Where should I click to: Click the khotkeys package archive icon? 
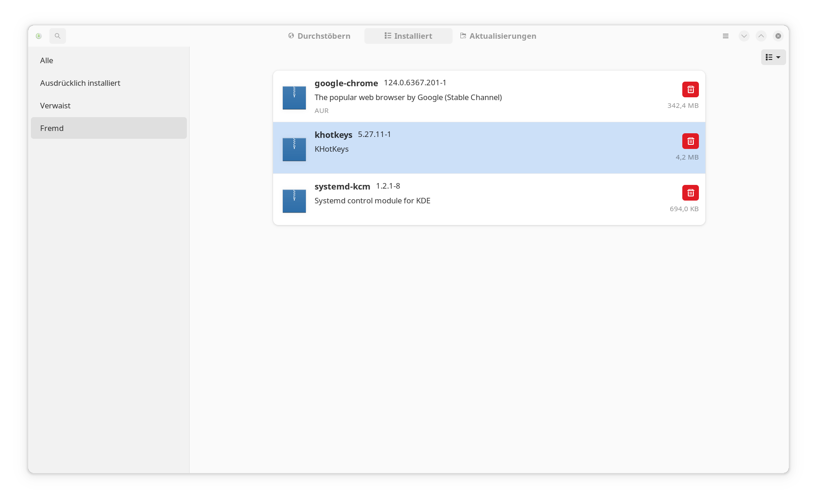pos(294,149)
